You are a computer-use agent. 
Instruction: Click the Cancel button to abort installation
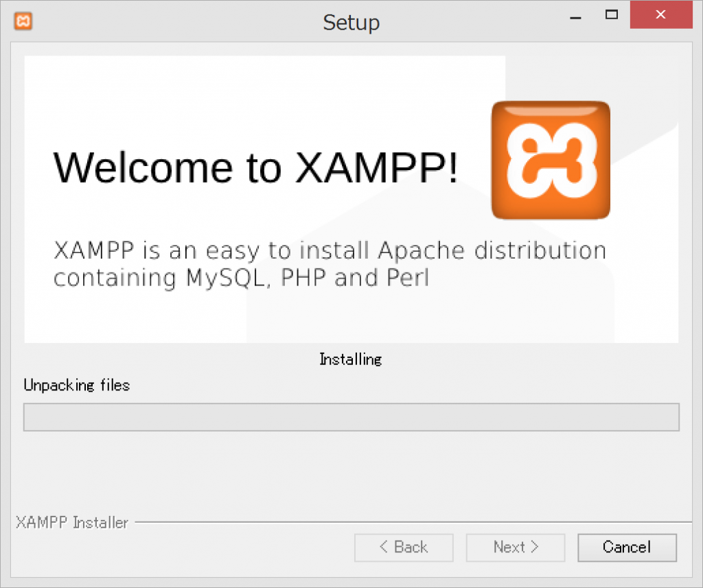pyautogui.click(x=626, y=547)
